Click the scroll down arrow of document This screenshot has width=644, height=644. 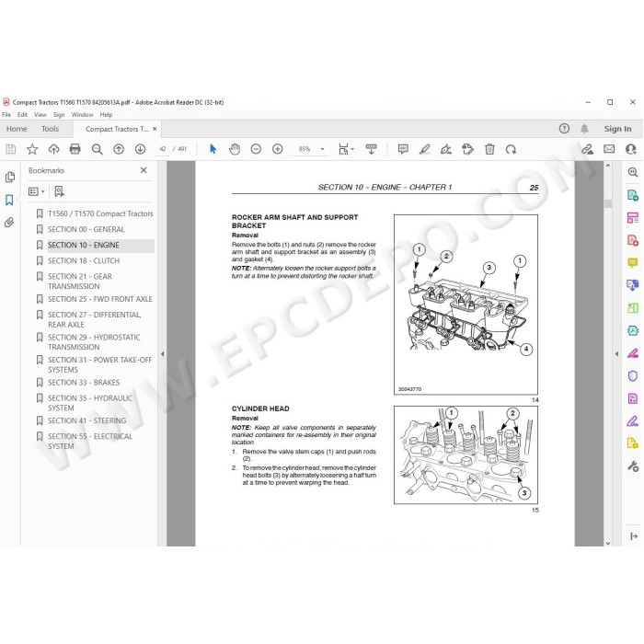tap(608, 543)
